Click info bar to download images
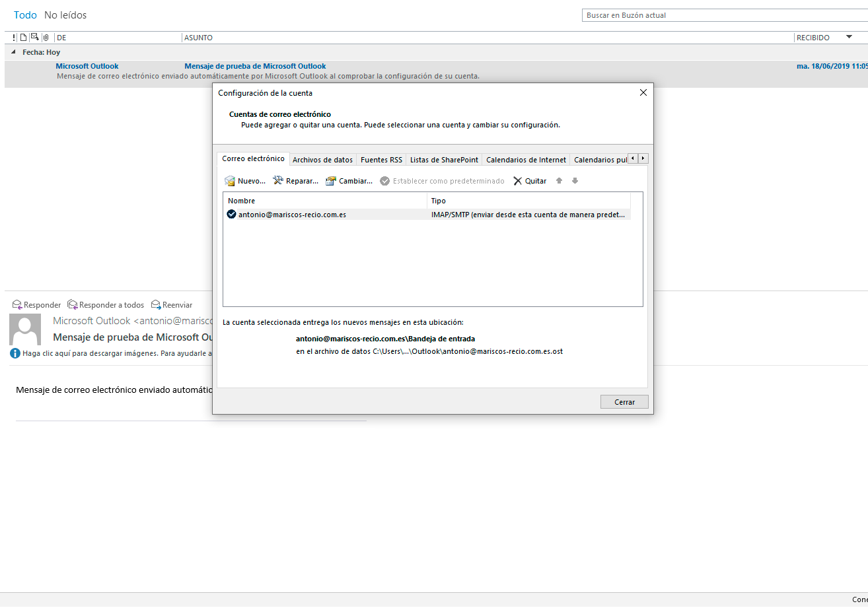 click(118, 353)
